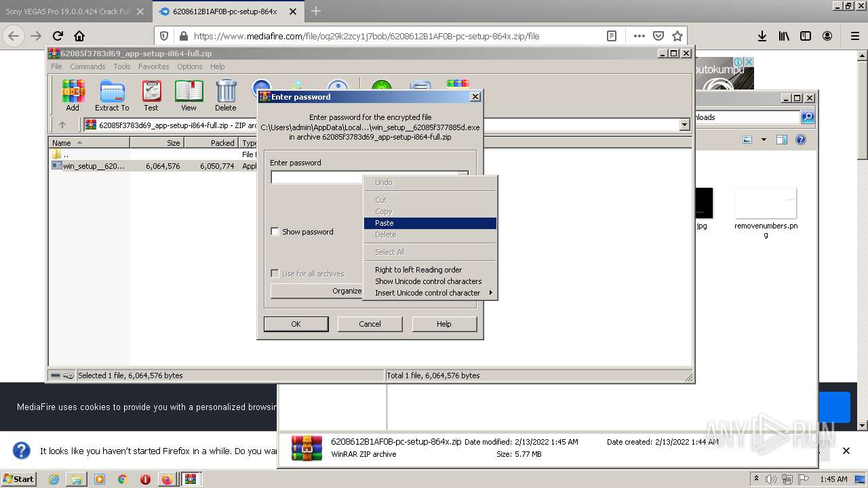Click the View toolbar icon in WinRAR
Viewport: 868px width, 488px height.
(189, 96)
